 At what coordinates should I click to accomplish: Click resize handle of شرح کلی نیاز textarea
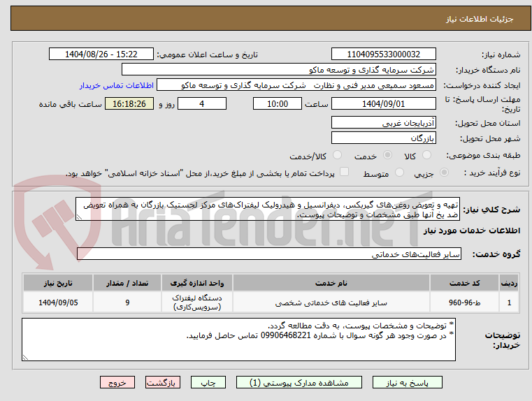click(x=79, y=217)
